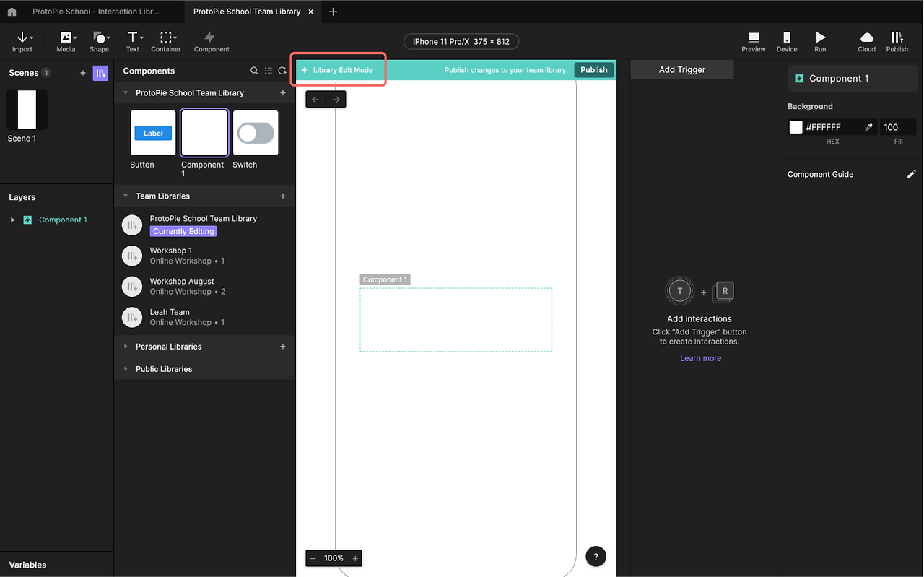Add component to ProtoPie School Team Library section
924x577 pixels.
click(283, 93)
